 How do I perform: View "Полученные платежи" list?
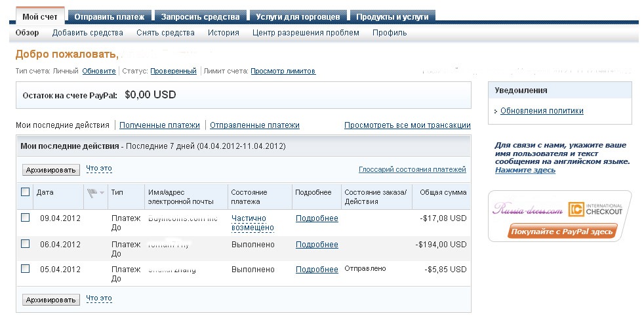click(159, 125)
